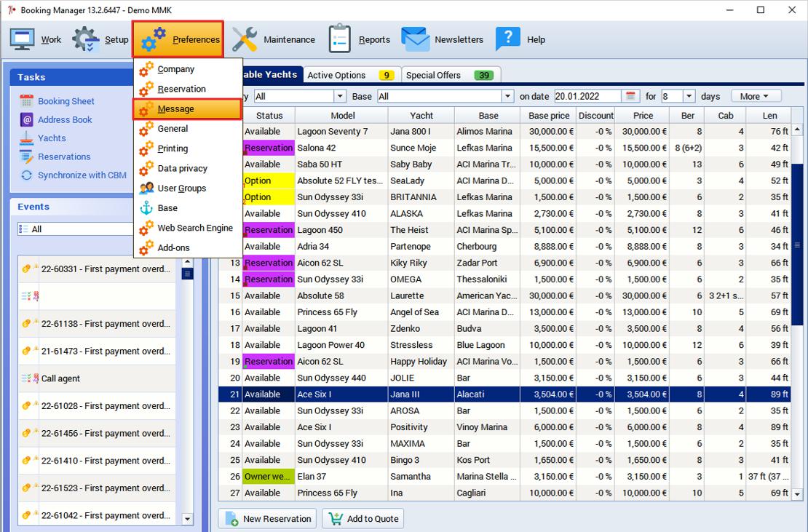Screen dimensions: 808x532
Task: Click yacht table vertical scrollbar thumb
Action: 797,245
